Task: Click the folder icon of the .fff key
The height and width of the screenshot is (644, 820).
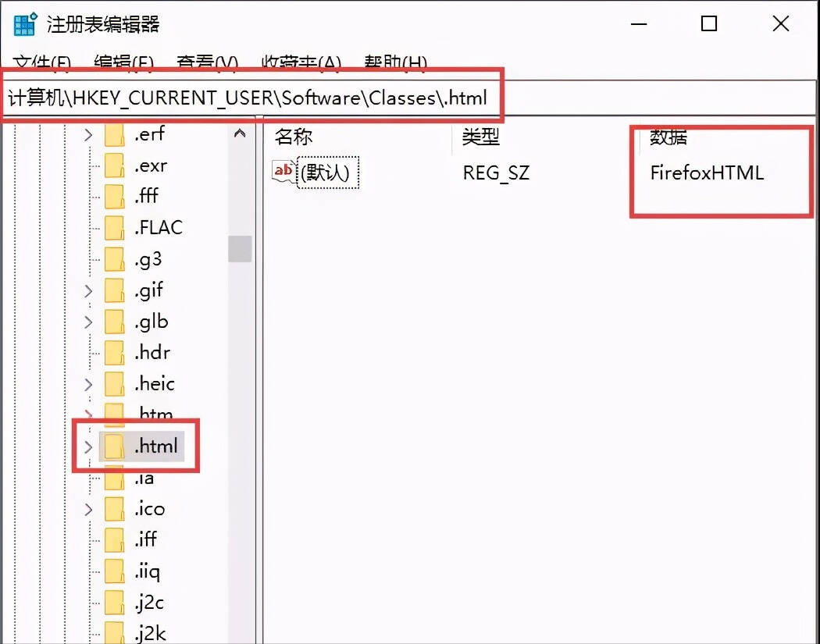Action: click(x=115, y=196)
